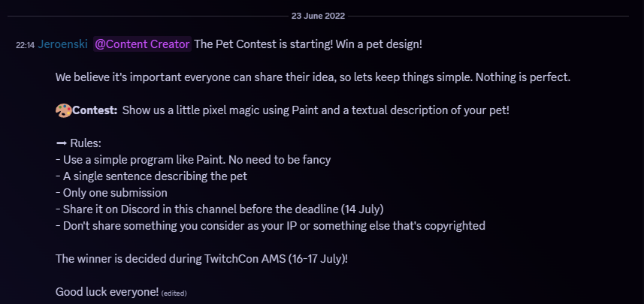Open Jeroenski's user profile
This screenshot has width=644, height=304.
pyautogui.click(x=63, y=44)
